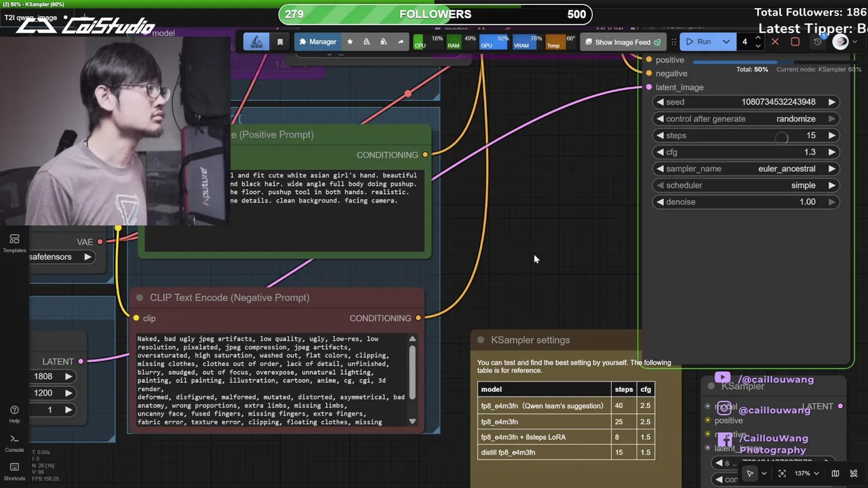Click the steps increment right arrow
The height and width of the screenshot is (488, 868).
tap(832, 136)
